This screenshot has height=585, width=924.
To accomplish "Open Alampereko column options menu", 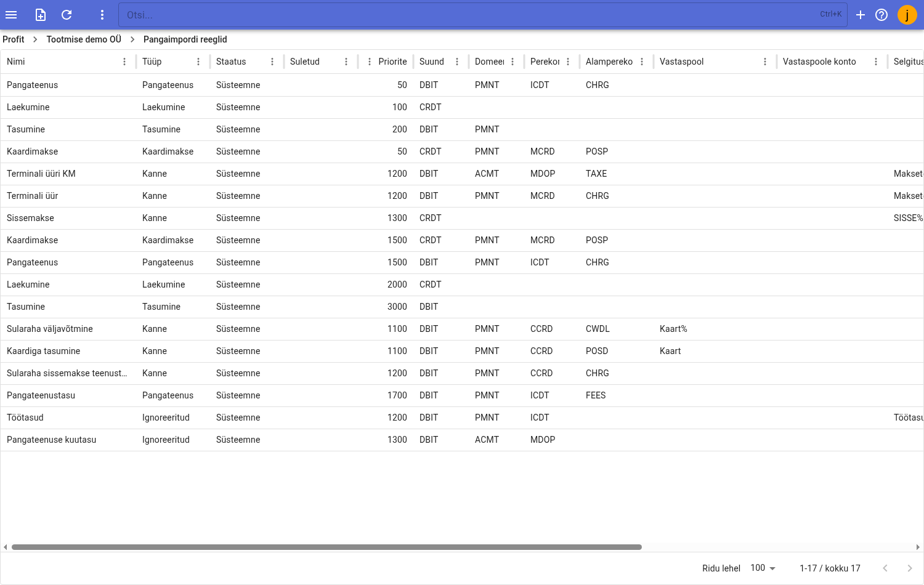I will [x=642, y=62].
